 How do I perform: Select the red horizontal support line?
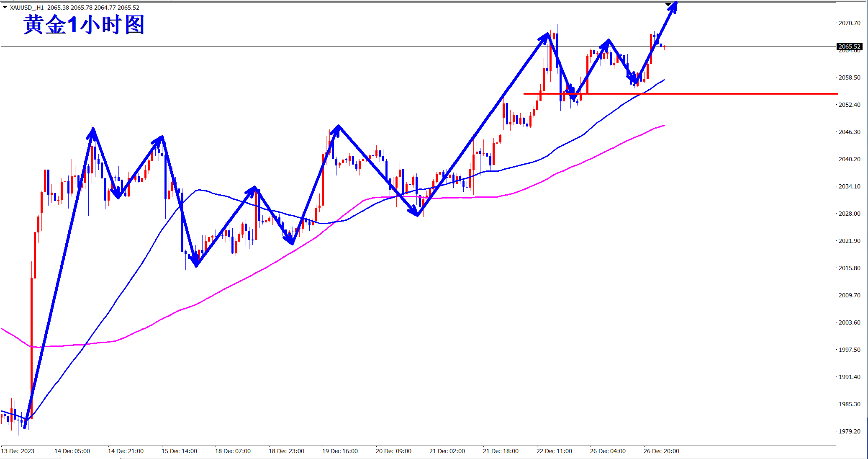point(732,94)
